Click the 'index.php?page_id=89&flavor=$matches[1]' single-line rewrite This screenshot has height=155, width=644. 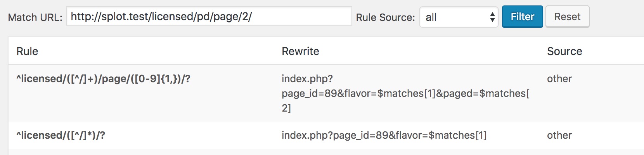point(384,135)
